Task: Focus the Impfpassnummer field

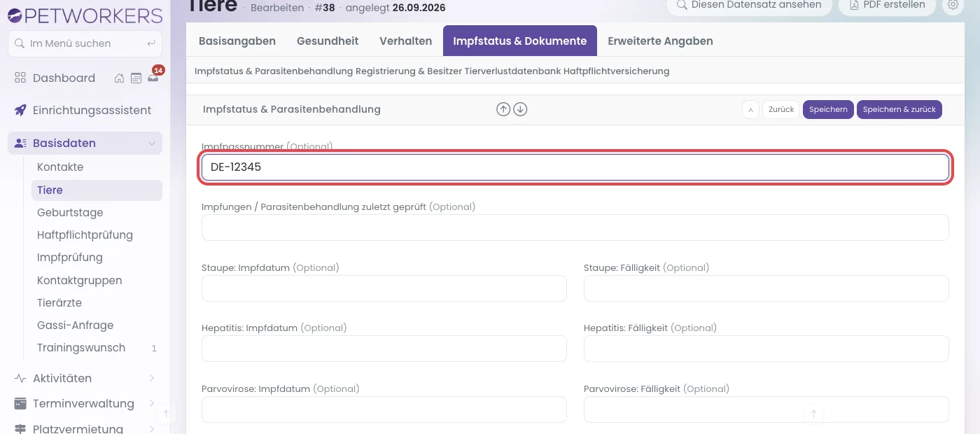Action: pos(575,167)
